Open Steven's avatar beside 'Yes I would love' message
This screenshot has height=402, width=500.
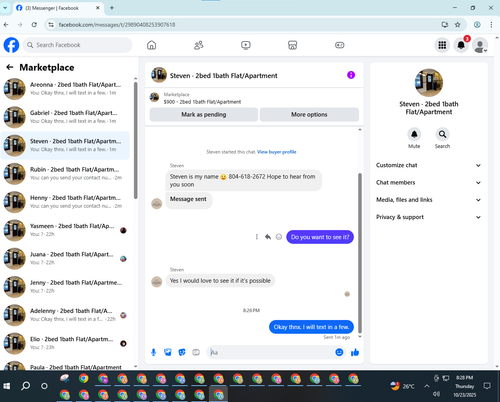pyautogui.click(x=157, y=282)
